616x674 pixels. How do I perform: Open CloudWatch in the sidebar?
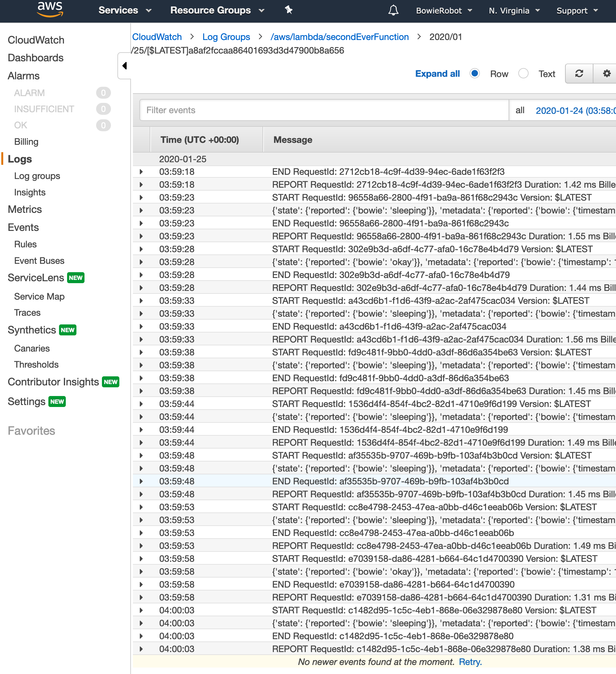tap(36, 40)
